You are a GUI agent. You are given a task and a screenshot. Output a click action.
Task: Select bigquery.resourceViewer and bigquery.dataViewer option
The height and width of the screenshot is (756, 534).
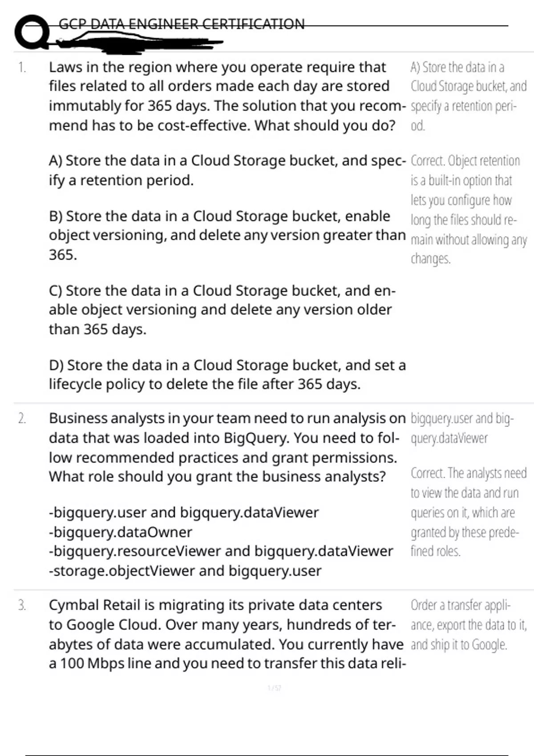click(x=221, y=551)
